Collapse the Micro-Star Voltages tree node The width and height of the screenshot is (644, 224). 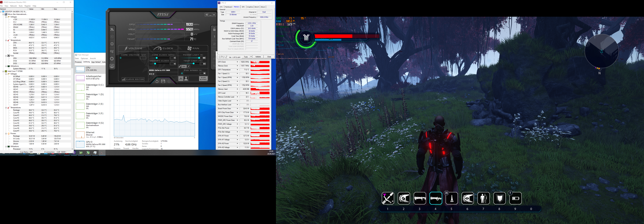pyautogui.click(x=6, y=17)
